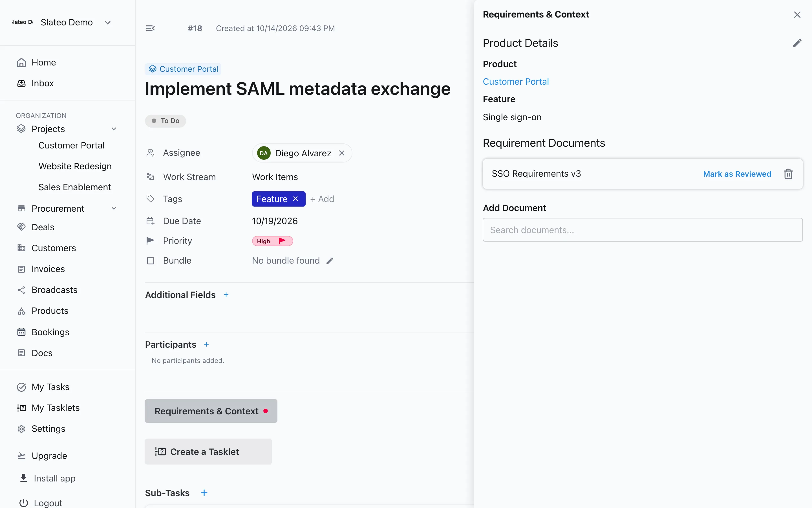Close the Requirements & Context panel
The width and height of the screenshot is (812, 508).
pyautogui.click(x=797, y=15)
